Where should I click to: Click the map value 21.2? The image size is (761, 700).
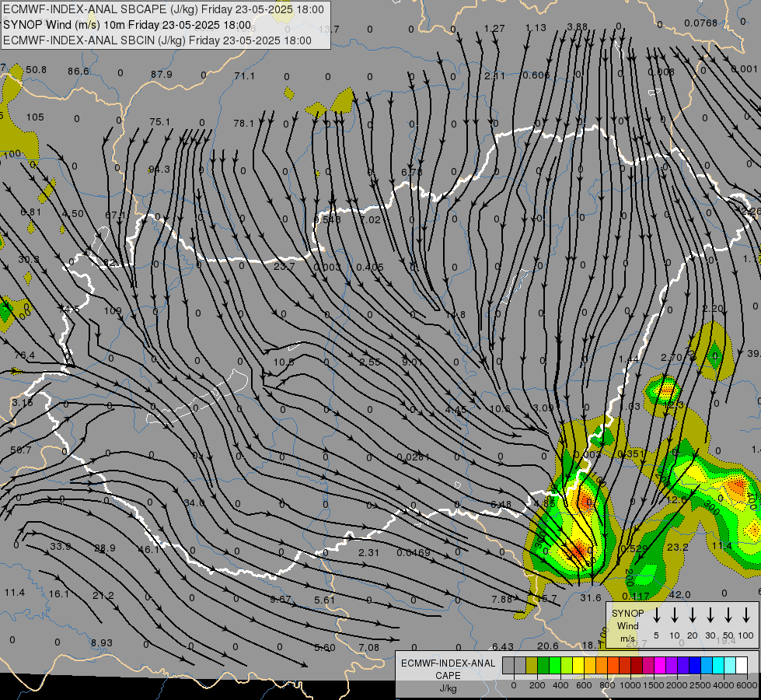click(x=103, y=596)
